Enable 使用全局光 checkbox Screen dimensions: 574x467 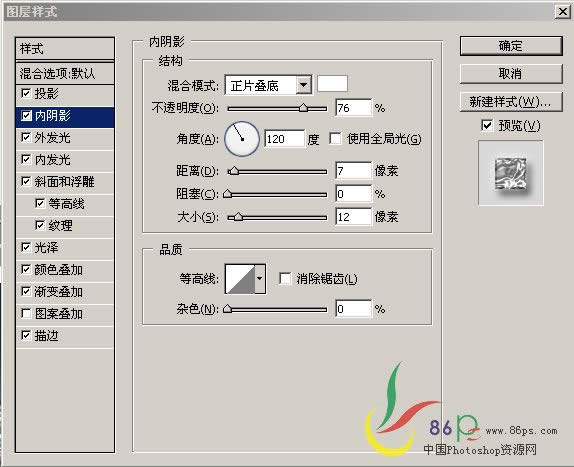335,139
